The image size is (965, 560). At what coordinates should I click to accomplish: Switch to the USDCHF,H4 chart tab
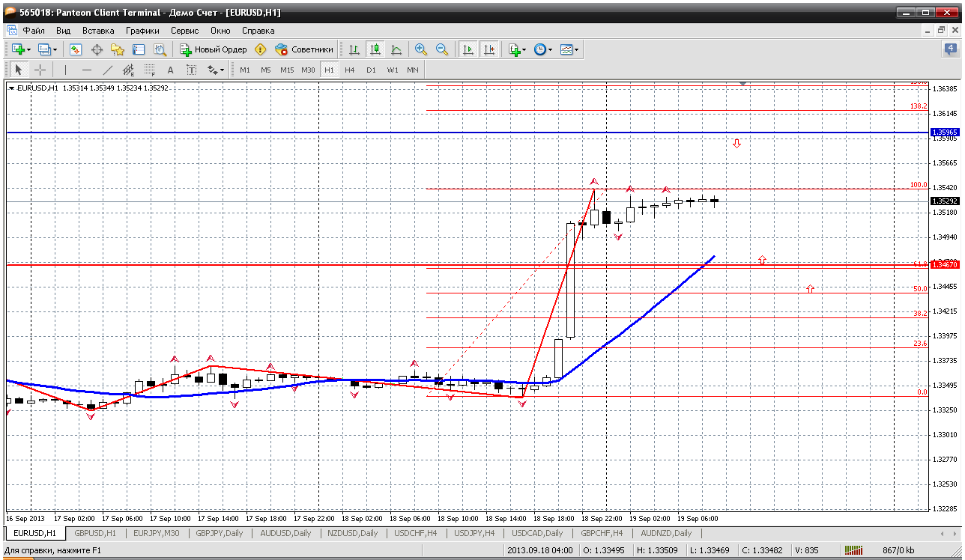coord(415,533)
